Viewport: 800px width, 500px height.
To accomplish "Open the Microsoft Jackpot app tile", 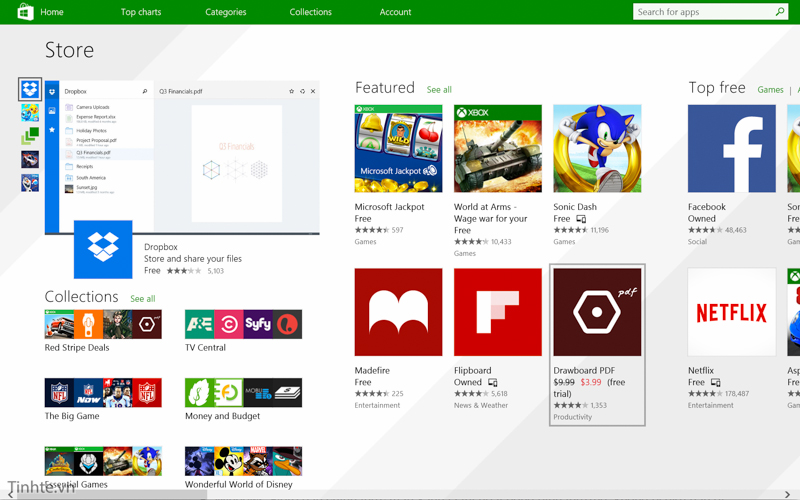I will (x=398, y=148).
